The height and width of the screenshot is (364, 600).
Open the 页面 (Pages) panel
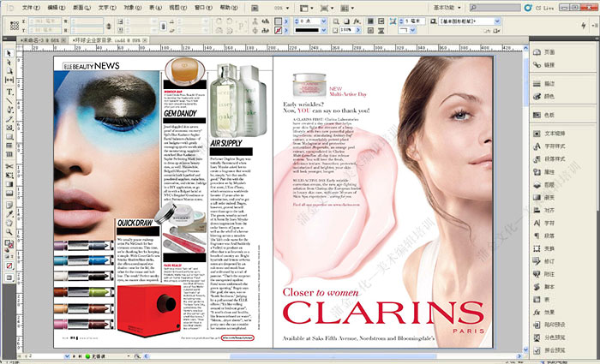(544, 52)
